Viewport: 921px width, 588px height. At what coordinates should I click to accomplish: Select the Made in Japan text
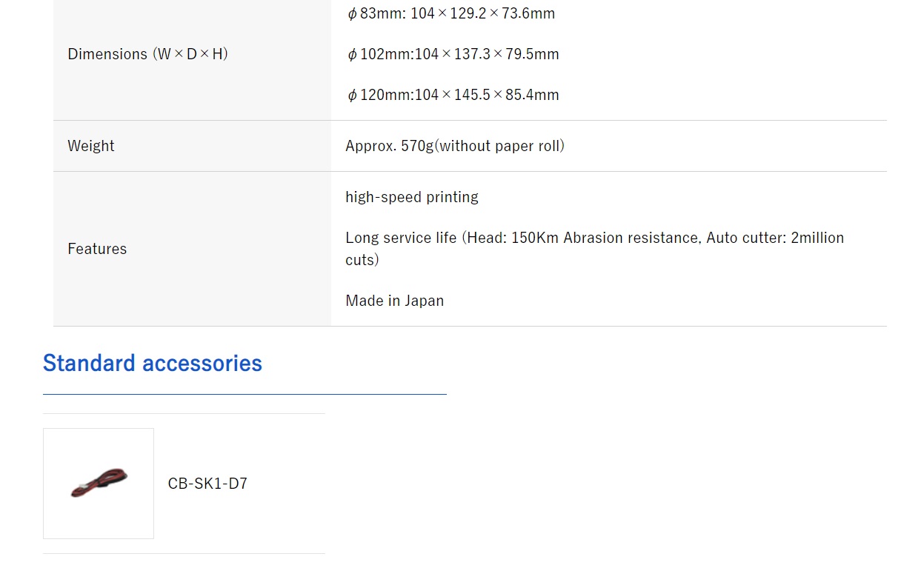395,301
